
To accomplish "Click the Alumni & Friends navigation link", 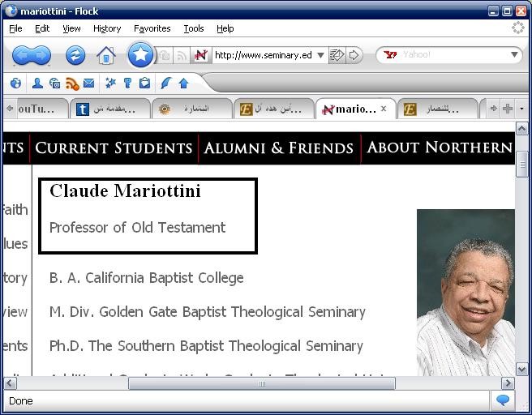I will coord(279,148).
